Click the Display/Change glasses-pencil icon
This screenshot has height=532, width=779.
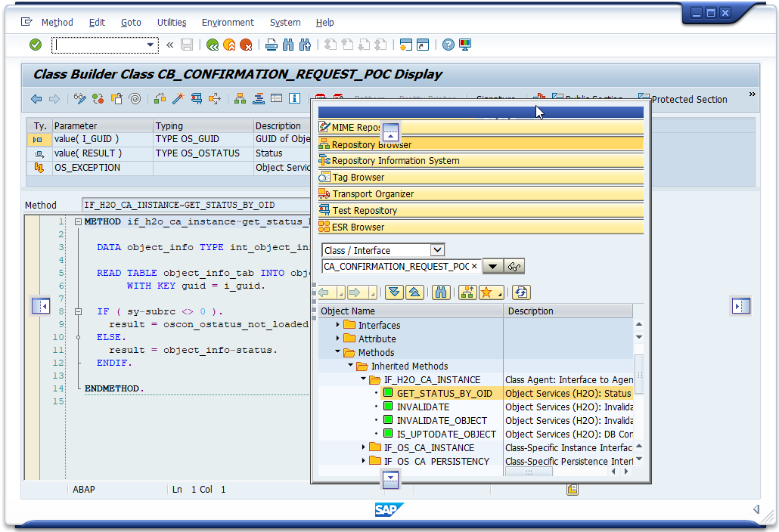pos(79,99)
